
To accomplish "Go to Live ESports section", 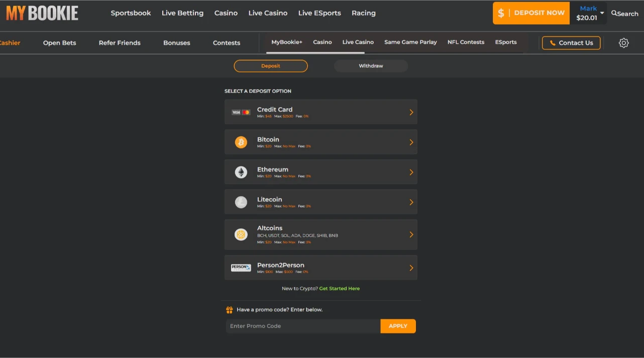I will click(x=319, y=13).
